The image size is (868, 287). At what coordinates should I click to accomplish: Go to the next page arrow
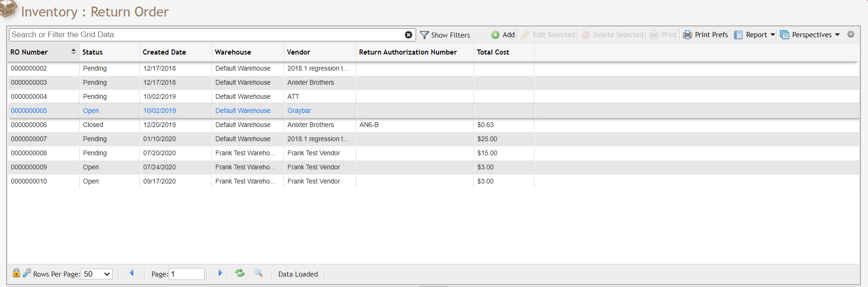click(220, 273)
